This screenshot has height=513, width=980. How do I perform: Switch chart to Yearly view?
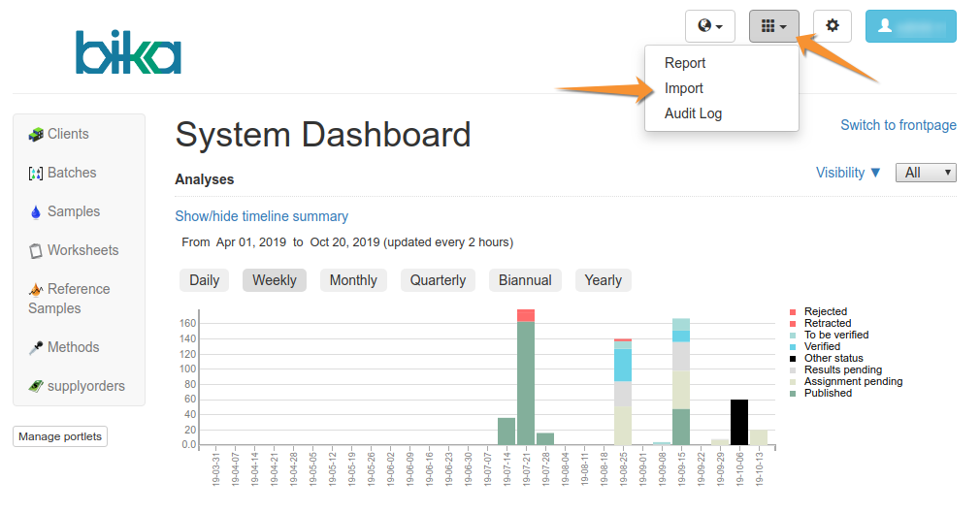603,280
